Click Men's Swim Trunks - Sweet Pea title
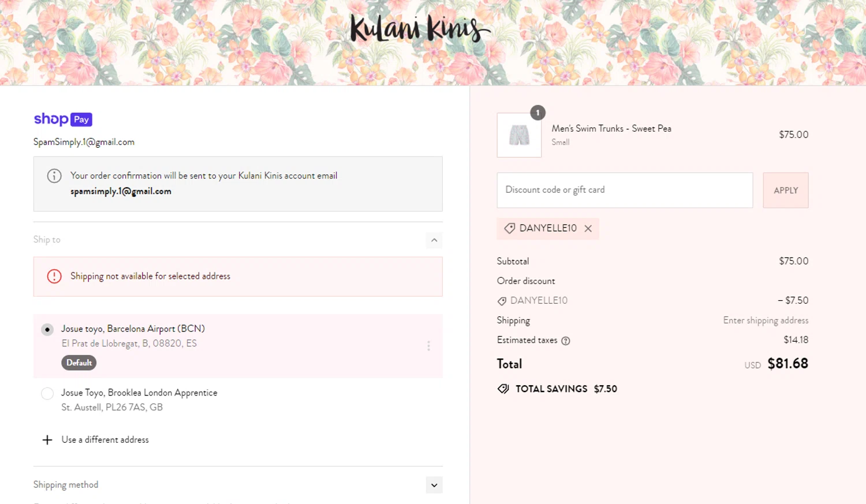 pos(611,128)
